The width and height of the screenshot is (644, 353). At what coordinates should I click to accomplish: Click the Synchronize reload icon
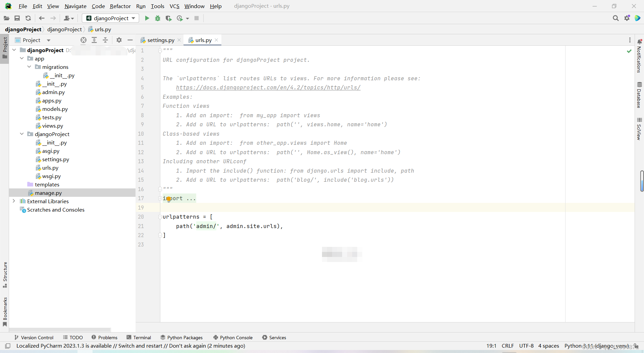point(28,18)
